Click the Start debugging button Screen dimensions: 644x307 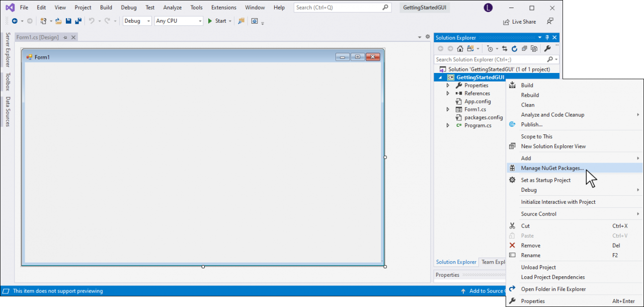coord(217,21)
